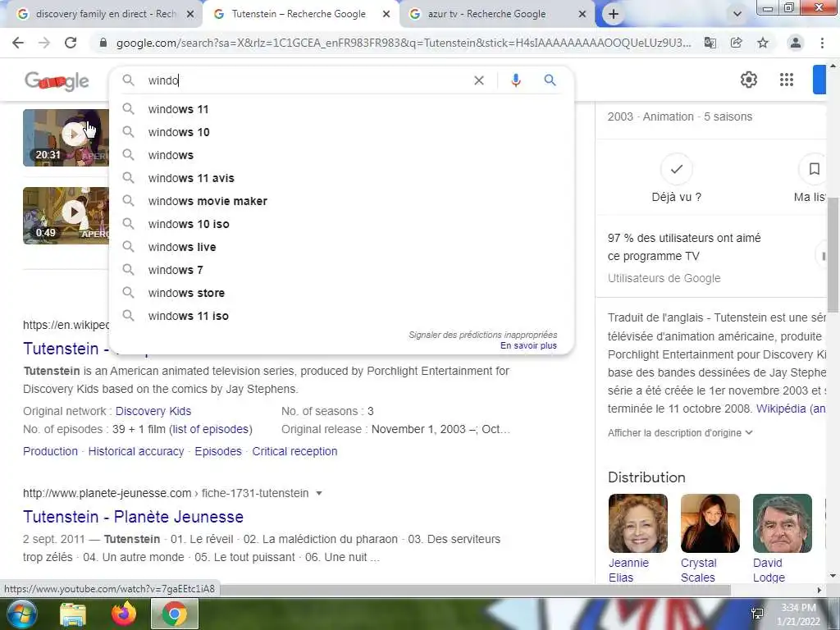The height and width of the screenshot is (630, 840).
Task: Open a new tab with the plus button
Action: (x=614, y=14)
